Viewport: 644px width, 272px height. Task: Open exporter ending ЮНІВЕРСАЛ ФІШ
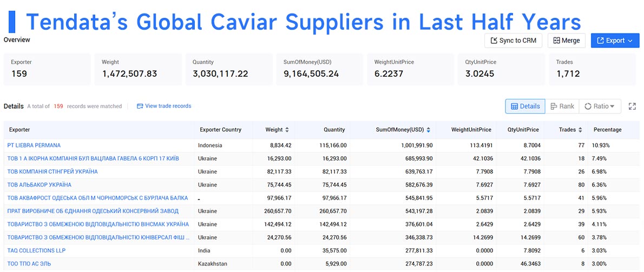point(98,237)
